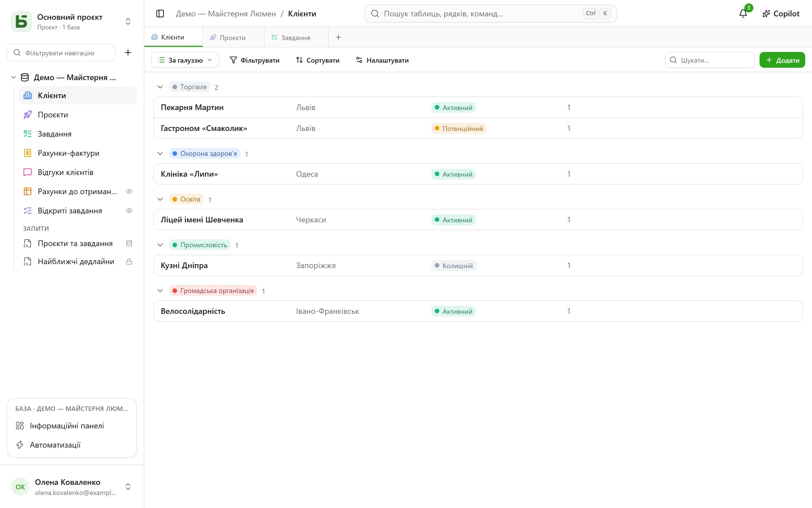Collapse Демо — Майстерня tree node
The height and width of the screenshot is (508, 812).
tap(14, 77)
